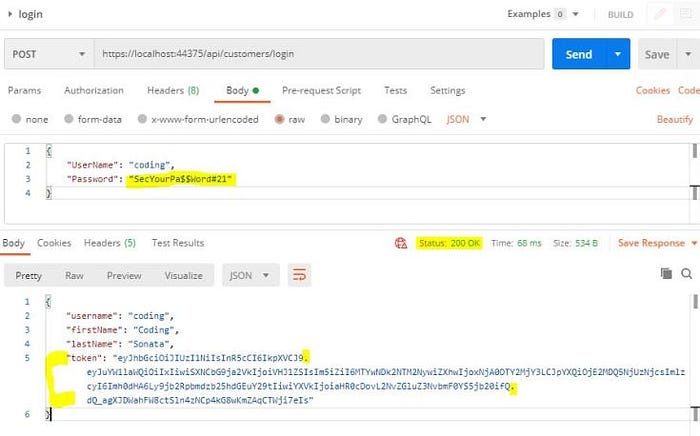Save the request

click(657, 54)
